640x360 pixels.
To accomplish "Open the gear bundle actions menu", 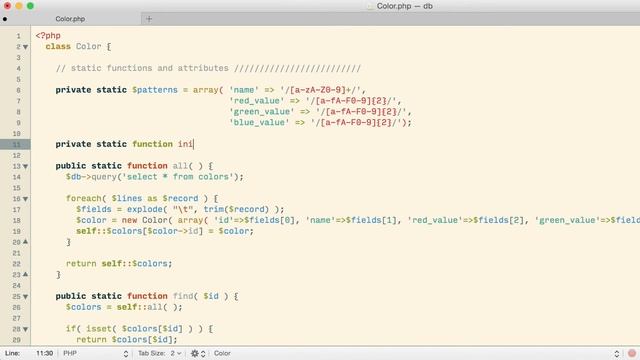I will [198, 353].
